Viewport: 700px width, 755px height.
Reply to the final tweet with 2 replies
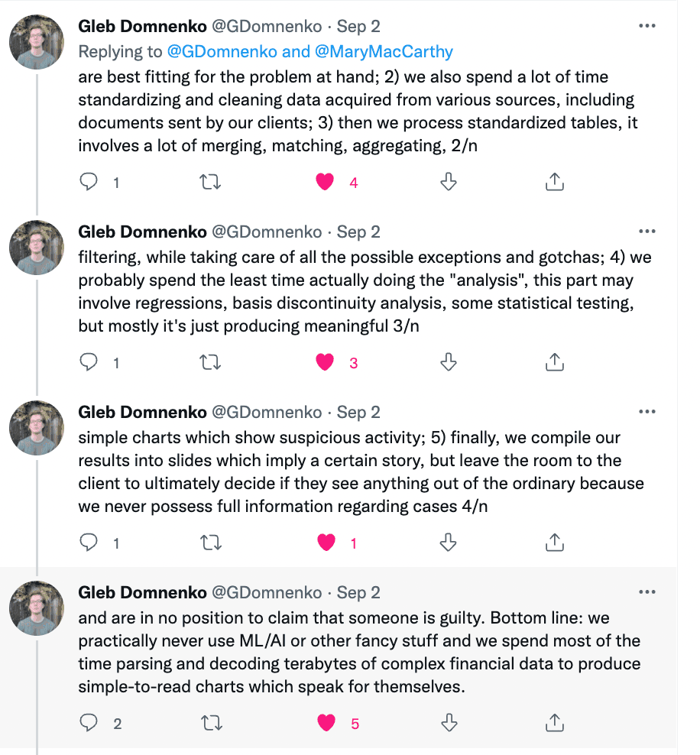[89, 723]
